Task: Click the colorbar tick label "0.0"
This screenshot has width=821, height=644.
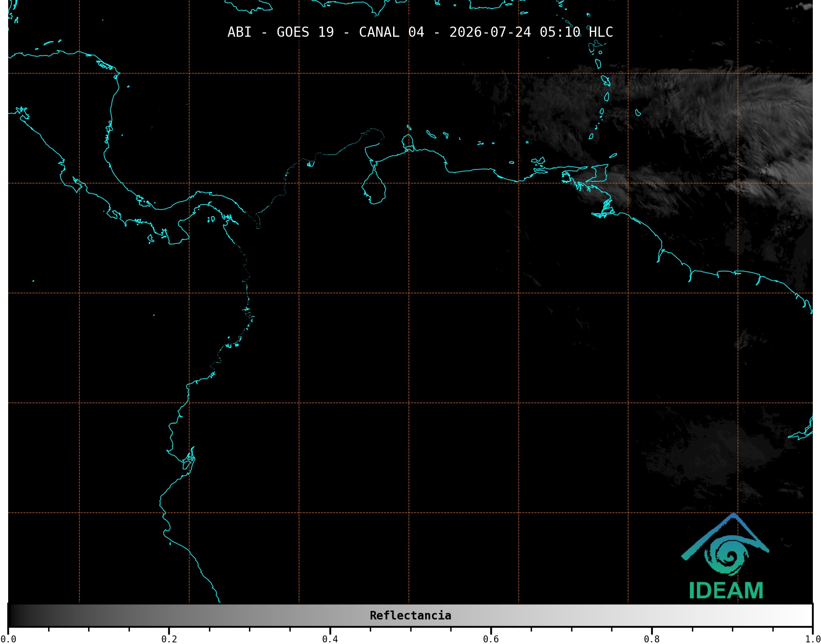Action: click(8, 639)
